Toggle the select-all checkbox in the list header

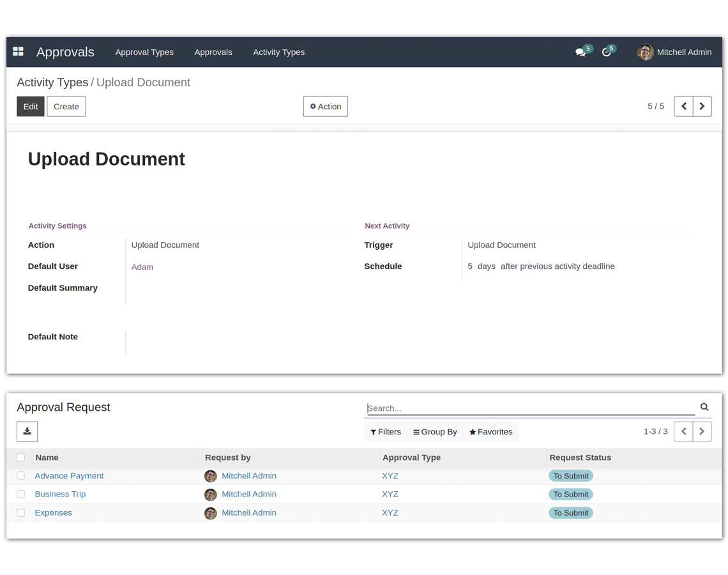(21, 457)
